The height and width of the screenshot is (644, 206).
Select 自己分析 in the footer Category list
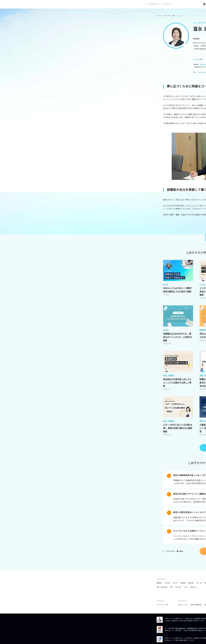point(167,583)
